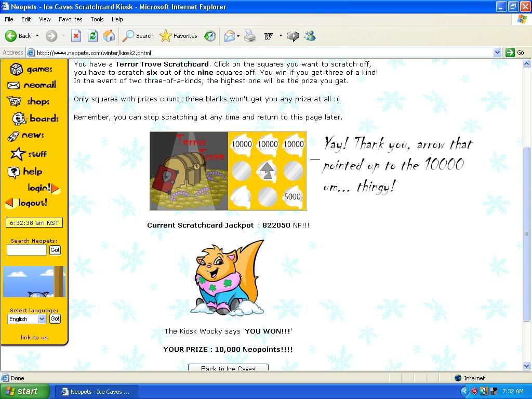Click the logout! arrow link

(x=26, y=203)
